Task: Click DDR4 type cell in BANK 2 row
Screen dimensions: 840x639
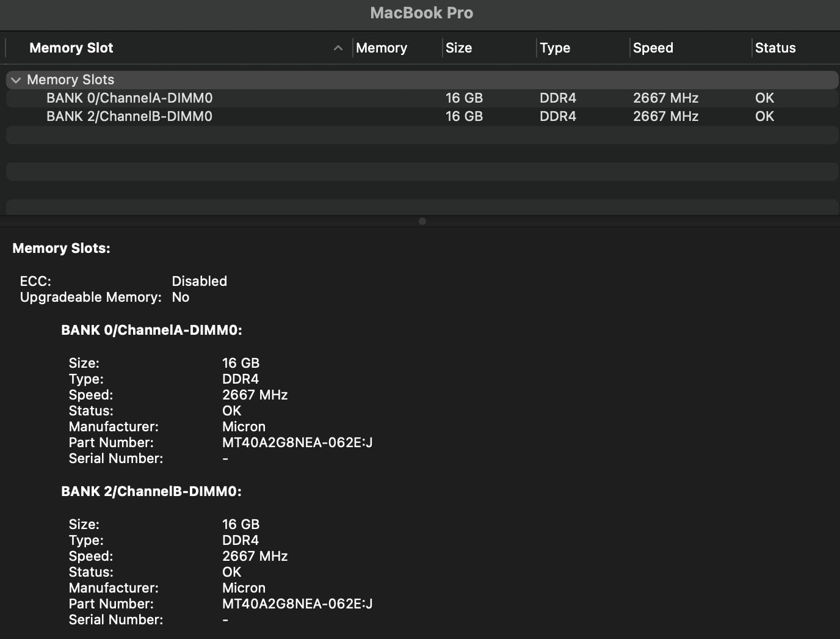Action: point(558,117)
